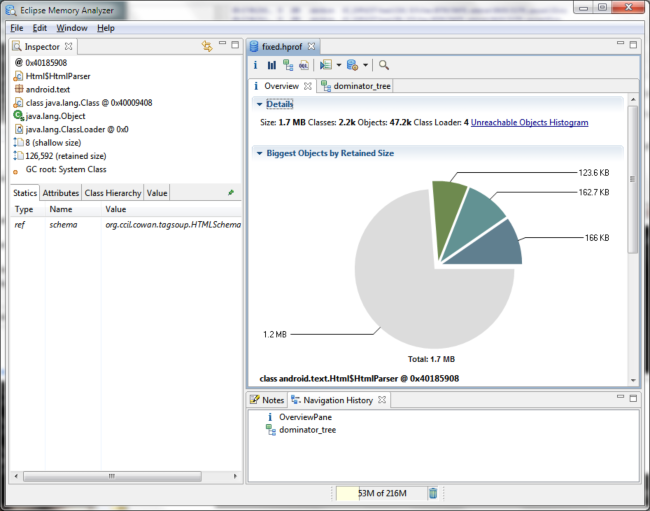The image size is (650, 511).
Task: Select the Statics tab in Inspector
Action: (x=25, y=193)
